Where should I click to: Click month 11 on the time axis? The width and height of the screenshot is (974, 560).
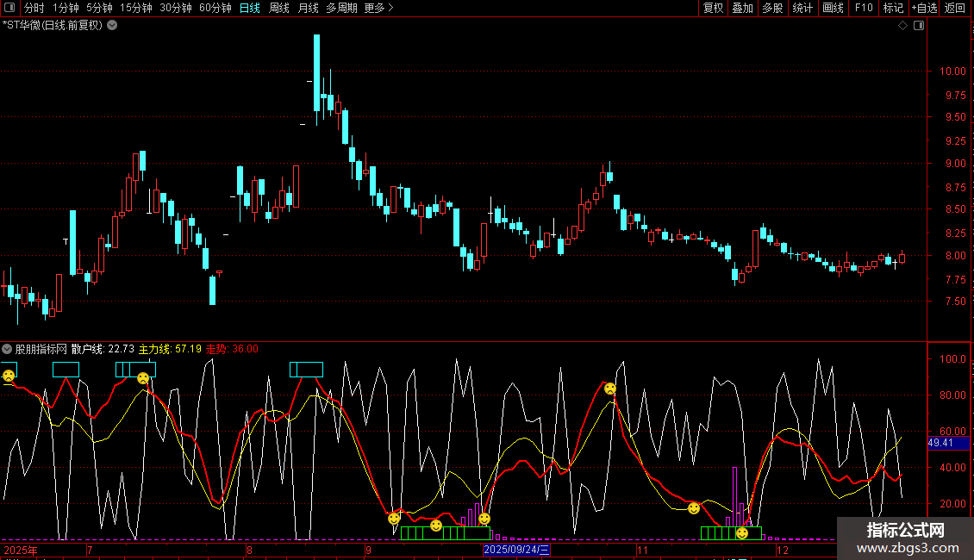click(x=642, y=550)
